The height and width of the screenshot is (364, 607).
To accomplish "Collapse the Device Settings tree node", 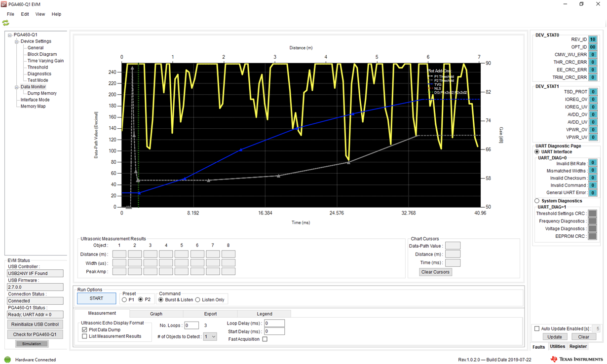I will (x=16, y=41).
